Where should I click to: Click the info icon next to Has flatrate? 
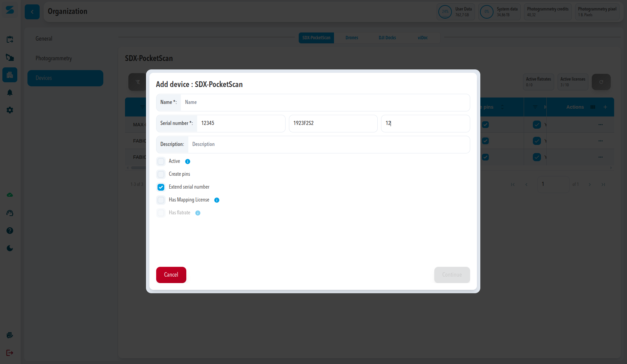pos(198,213)
